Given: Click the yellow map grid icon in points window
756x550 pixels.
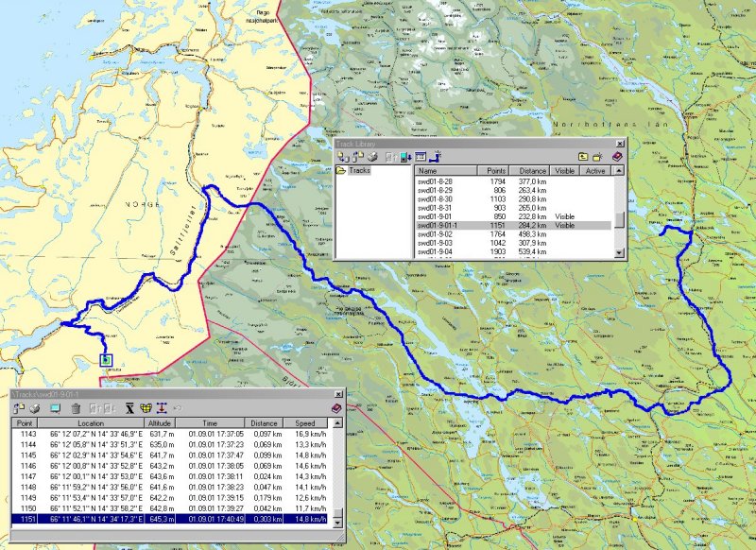Looking at the screenshot, I should [146, 407].
